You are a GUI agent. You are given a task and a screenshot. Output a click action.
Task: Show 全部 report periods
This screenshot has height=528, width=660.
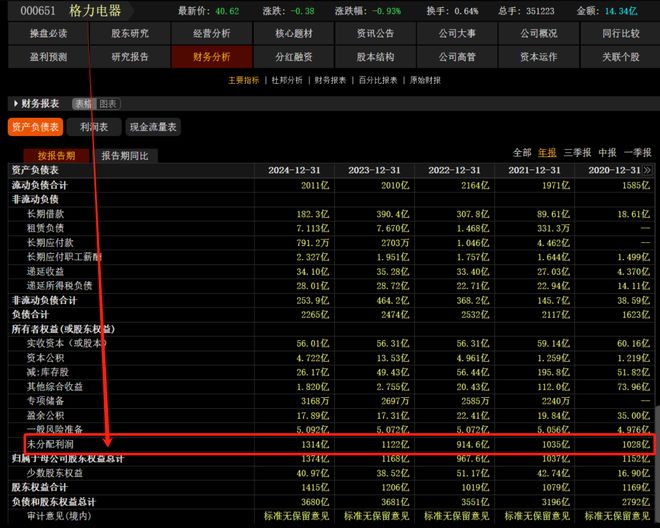(522, 153)
